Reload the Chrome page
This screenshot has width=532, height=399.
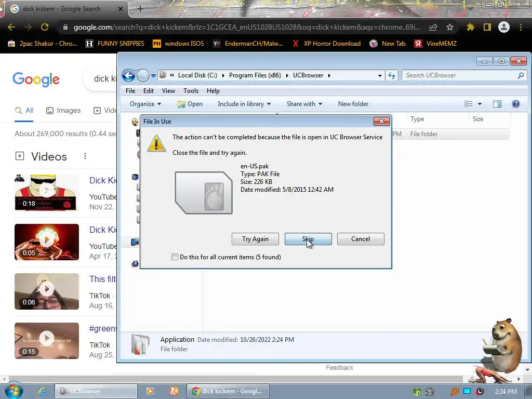pos(45,27)
